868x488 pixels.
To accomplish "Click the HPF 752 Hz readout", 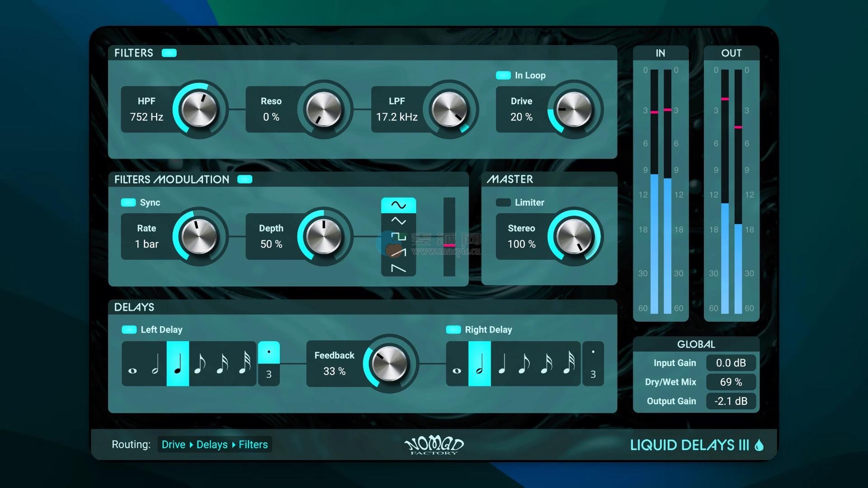I will [146, 117].
